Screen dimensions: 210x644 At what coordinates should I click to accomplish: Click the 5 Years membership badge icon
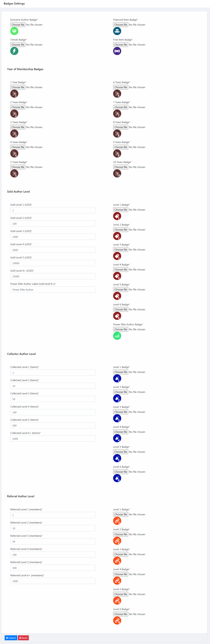pyautogui.click(x=14, y=173)
